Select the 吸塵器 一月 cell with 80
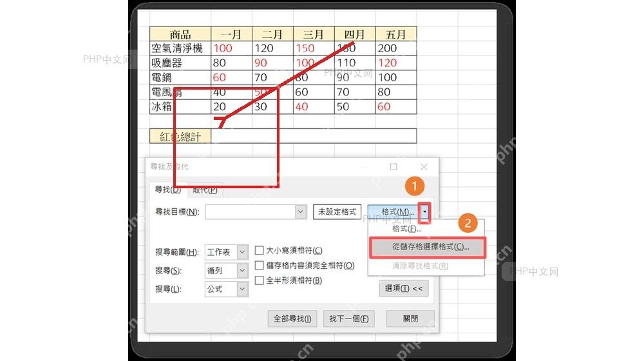Screen dimensions: 644x361 click(232, 63)
